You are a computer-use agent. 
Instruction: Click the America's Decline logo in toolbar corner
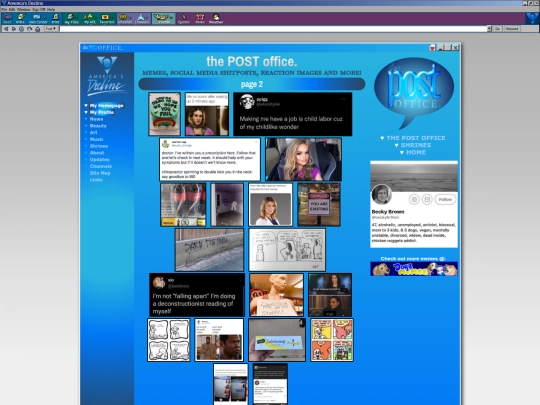click(x=532, y=18)
